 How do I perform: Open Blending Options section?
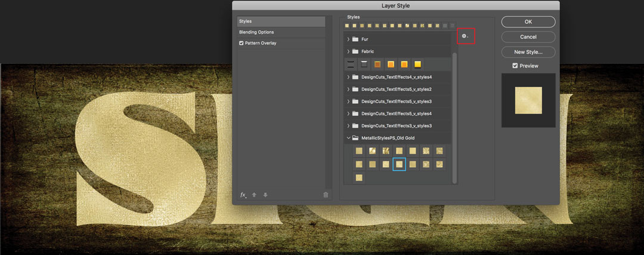pos(256,32)
